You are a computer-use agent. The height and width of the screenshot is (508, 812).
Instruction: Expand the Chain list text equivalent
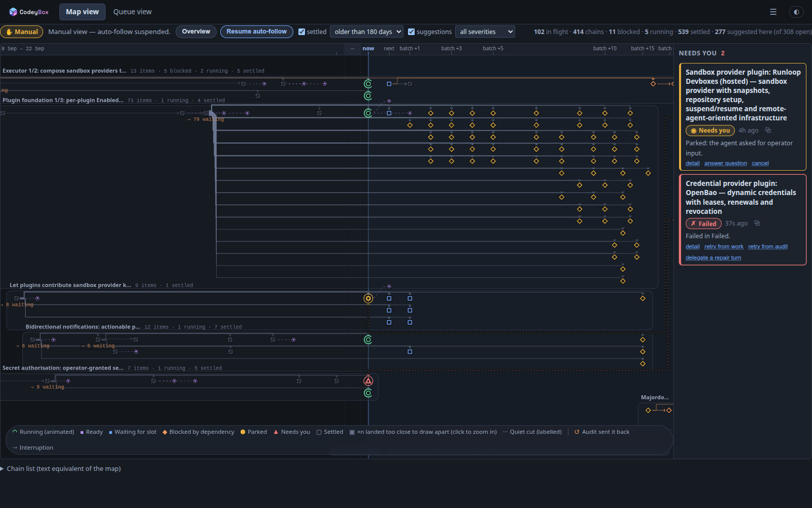pos(61,468)
